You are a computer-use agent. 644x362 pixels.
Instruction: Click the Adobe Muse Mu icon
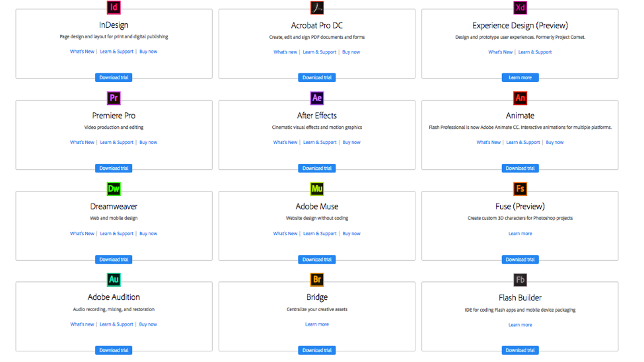coord(316,189)
